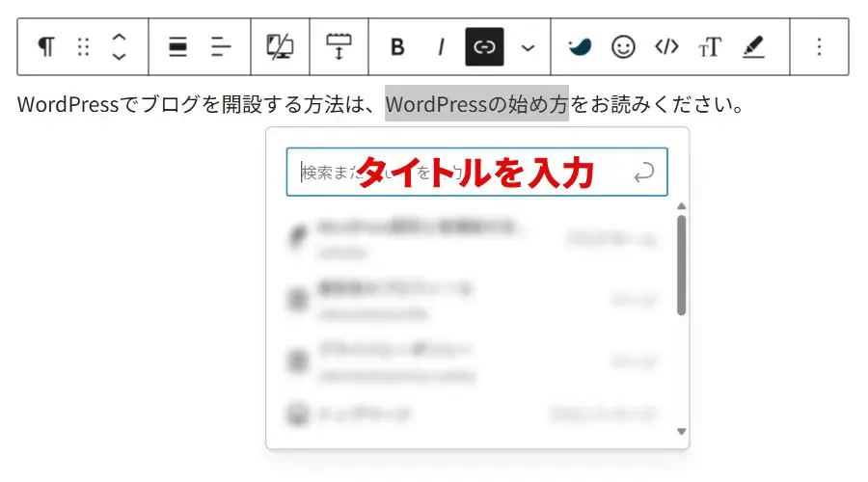Open the block alignment width option
The width and height of the screenshot is (868, 482).
click(177, 47)
